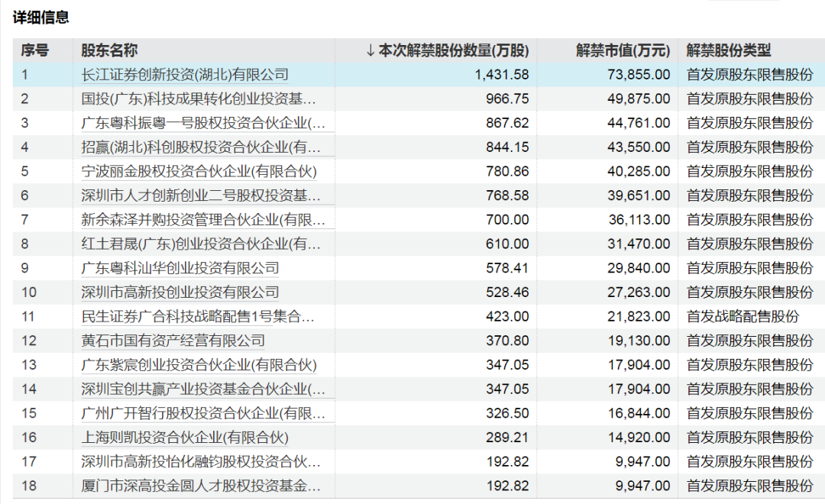
Task: Open shareholder link 广东粤科汕华创业投资有限公司
Action: tap(180, 268)
